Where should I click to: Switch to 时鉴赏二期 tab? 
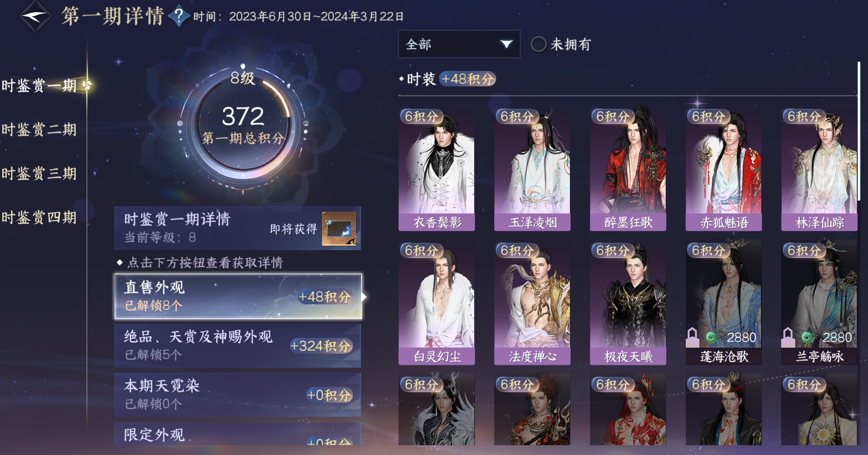(x=39, y=129)
